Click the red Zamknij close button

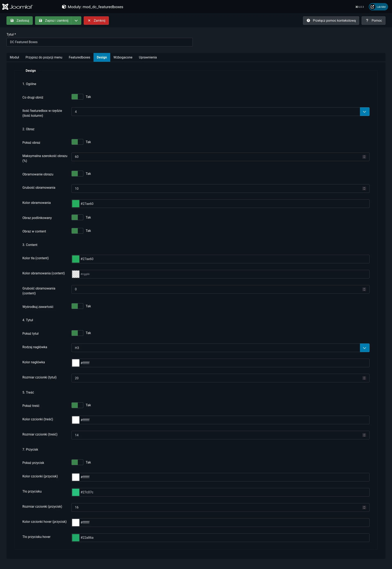tap(96, 21)
